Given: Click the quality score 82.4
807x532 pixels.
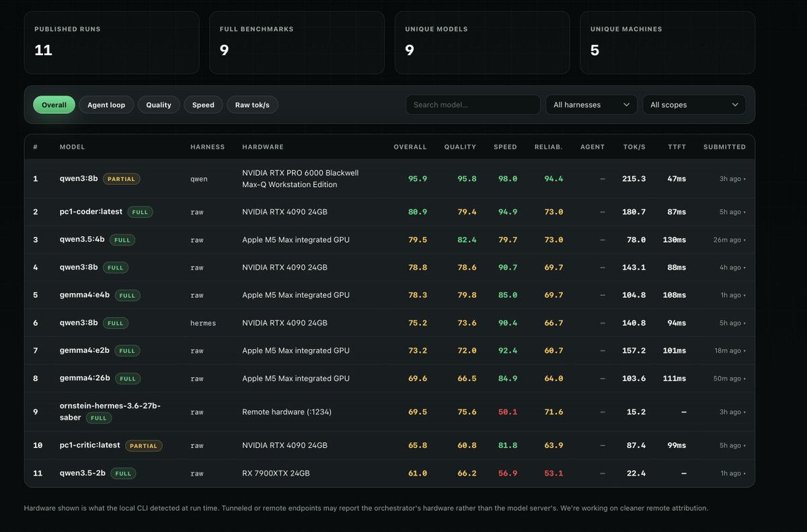Looking at the screenshot, I should point(467,240).
